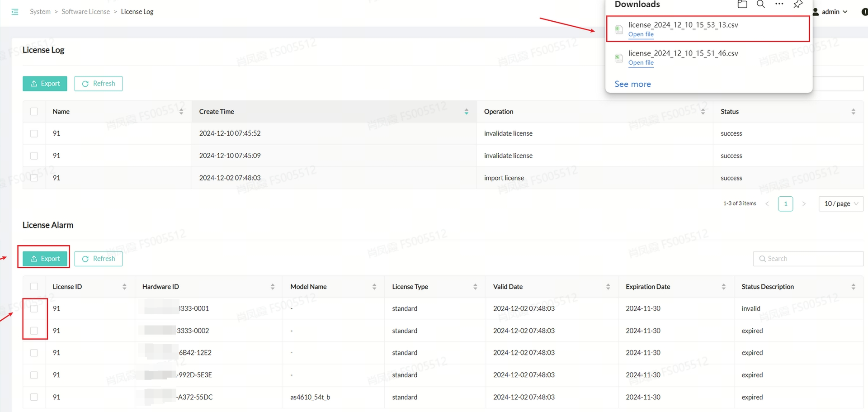Image resolution: width=868 pixels, height=412 pixels.
Task: Click Export button under License Alarm
Action: 45,259
